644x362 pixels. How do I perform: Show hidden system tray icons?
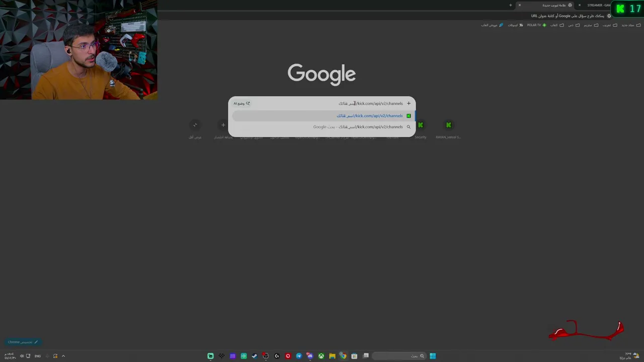point(63,356)
